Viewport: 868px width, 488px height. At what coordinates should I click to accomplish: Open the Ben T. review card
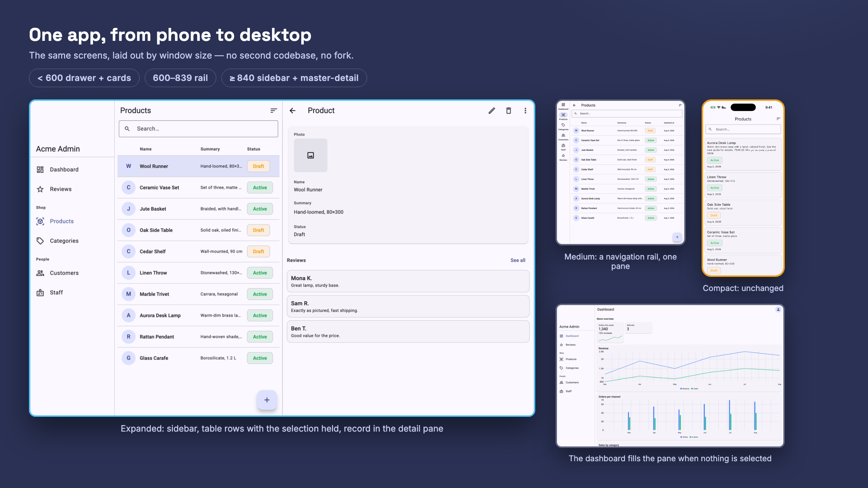coord(408,331)
